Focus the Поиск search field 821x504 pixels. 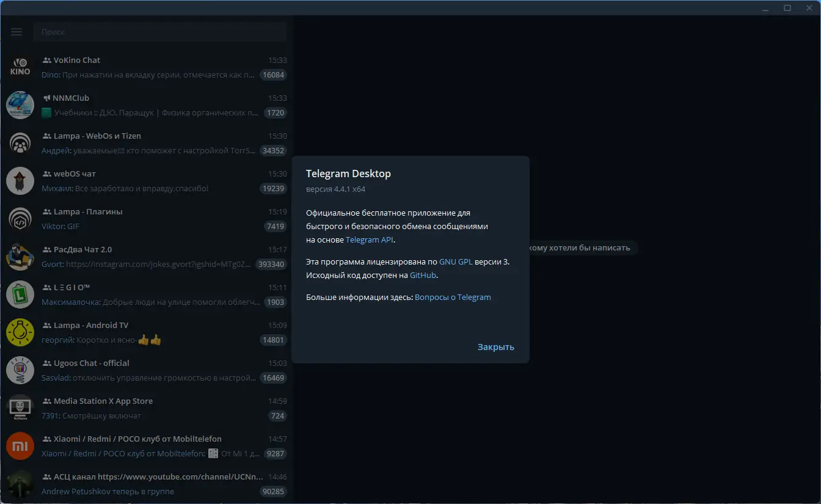(160, 32)
